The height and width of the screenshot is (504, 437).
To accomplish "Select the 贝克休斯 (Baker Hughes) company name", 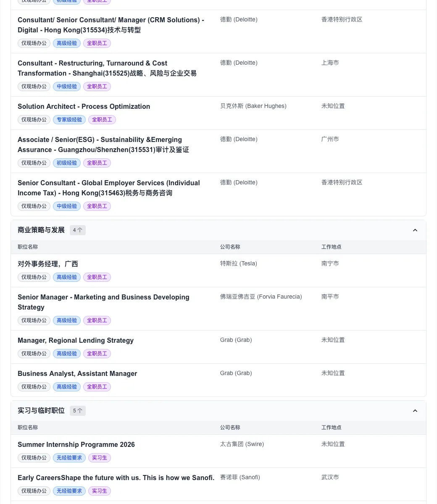I will click(x=253, y=106).
